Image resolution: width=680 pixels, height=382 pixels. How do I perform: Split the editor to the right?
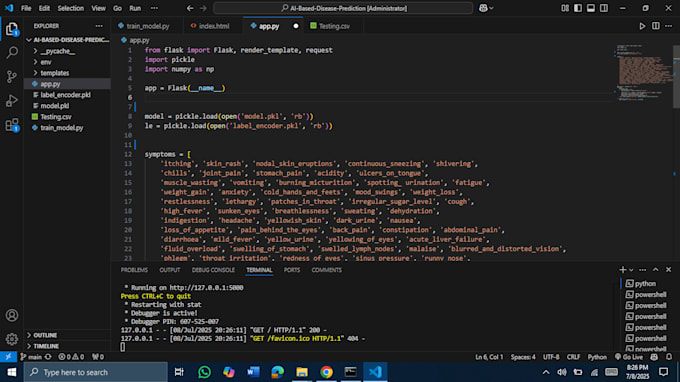[656, 26]
